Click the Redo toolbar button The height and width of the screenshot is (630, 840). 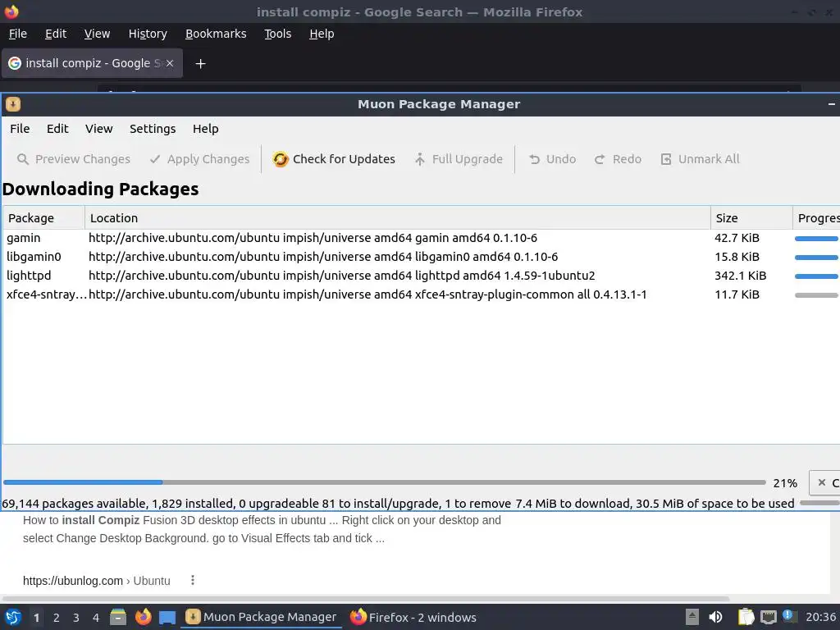pos(618,159)
